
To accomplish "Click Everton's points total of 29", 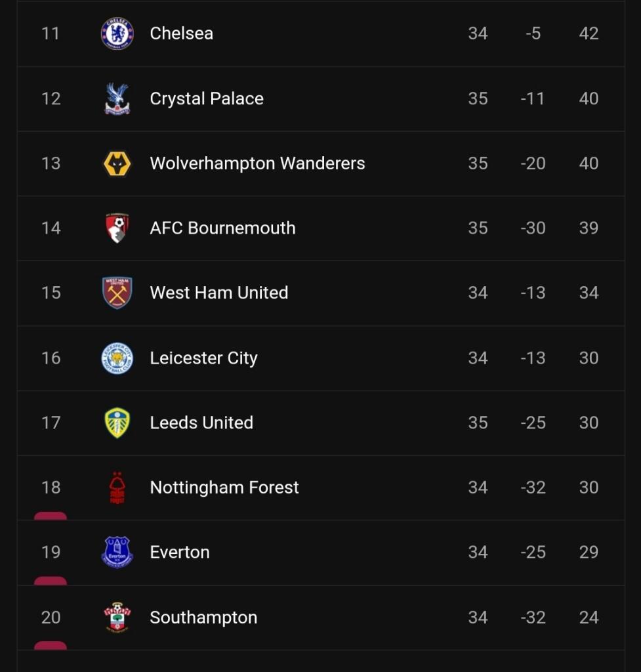I will (589, 553).
